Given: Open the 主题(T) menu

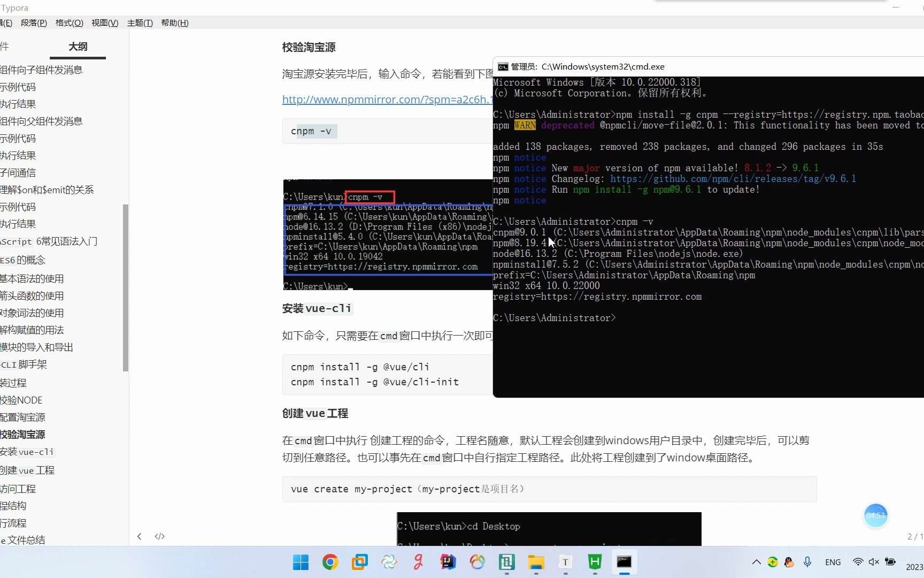Looking at the screenshot, I should pos(140,23).
